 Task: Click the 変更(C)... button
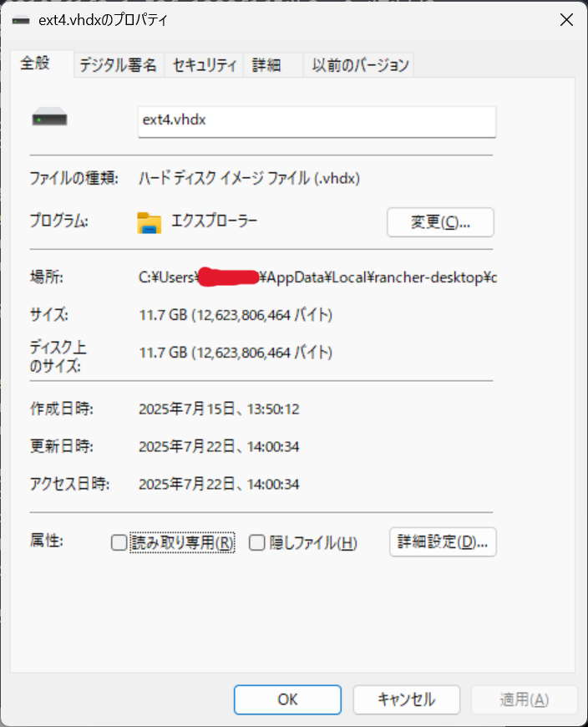click(440, 222)
